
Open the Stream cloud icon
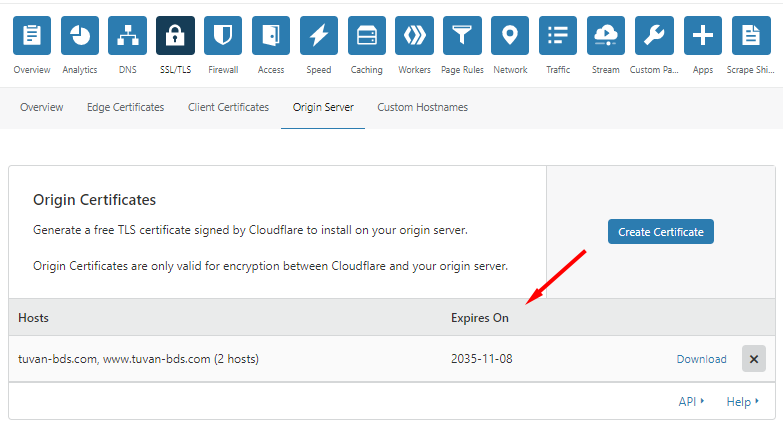click(606, 35)
